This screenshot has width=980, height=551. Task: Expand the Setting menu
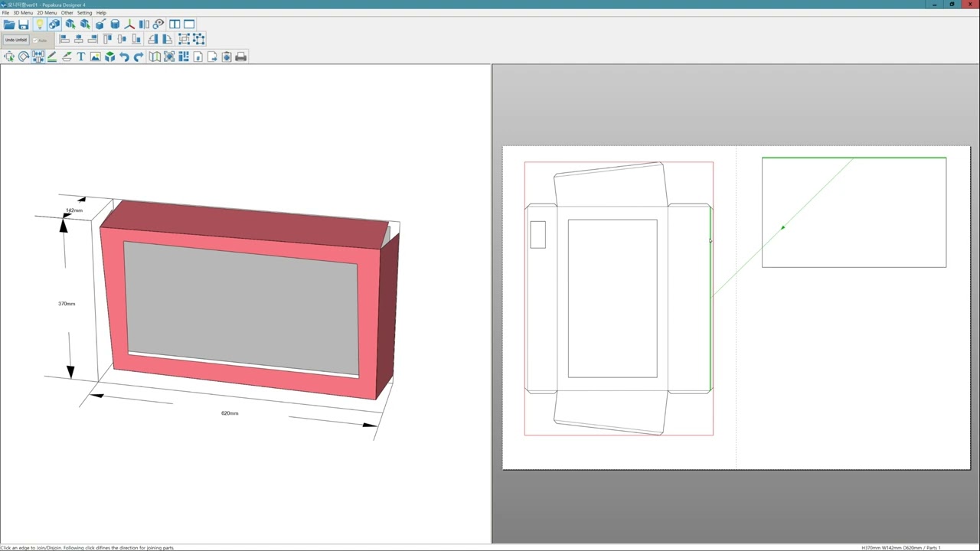(84, 13)
